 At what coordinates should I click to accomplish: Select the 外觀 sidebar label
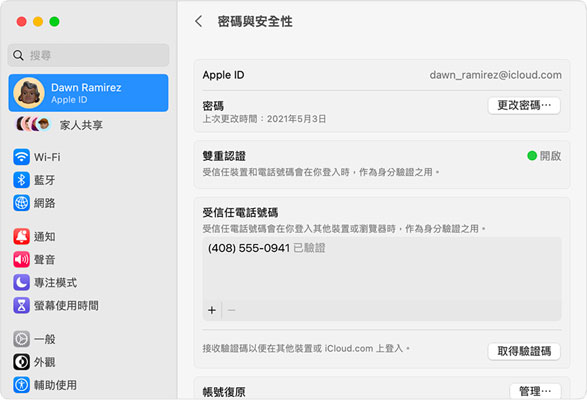pos(45,362)
